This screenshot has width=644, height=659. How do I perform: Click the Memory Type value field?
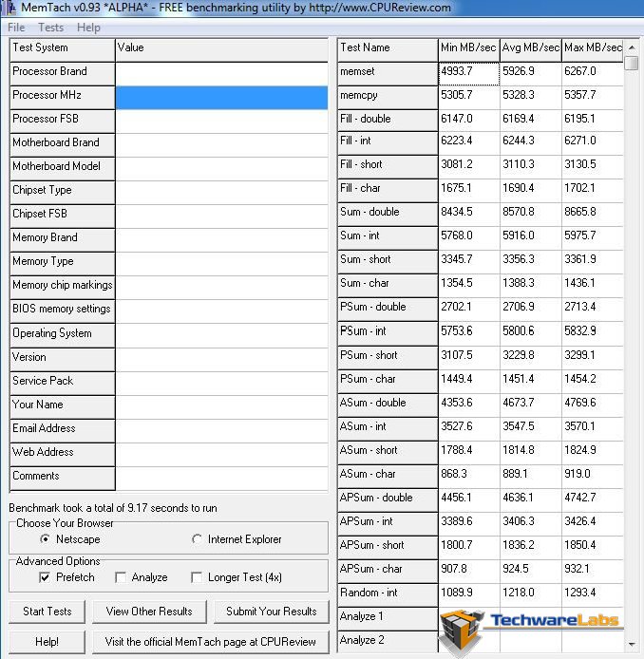coord(221,264)
